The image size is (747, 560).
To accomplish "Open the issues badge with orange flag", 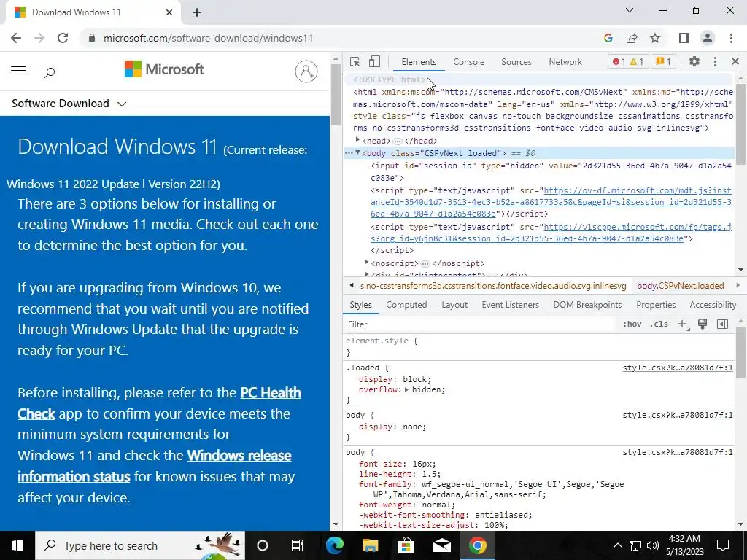I will (x=663, y=61).
